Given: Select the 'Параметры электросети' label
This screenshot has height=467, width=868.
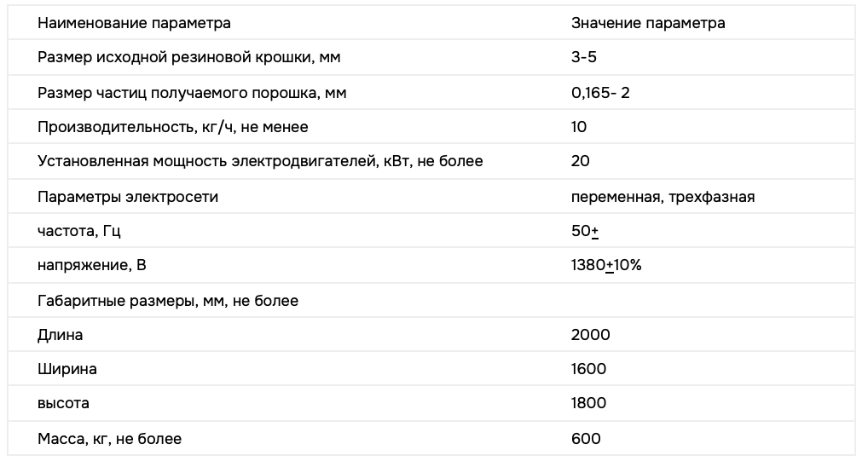Looking at the screenshot, I should (x=128, y=197).
